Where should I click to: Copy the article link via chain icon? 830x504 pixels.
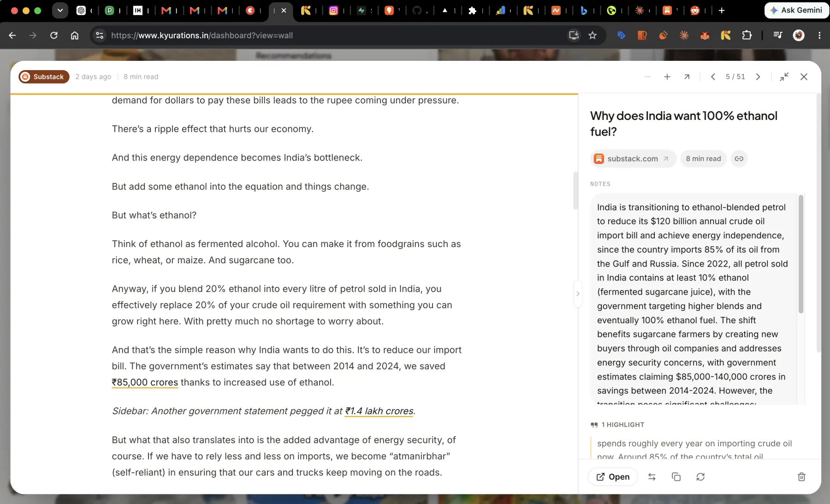pos(739,159)
